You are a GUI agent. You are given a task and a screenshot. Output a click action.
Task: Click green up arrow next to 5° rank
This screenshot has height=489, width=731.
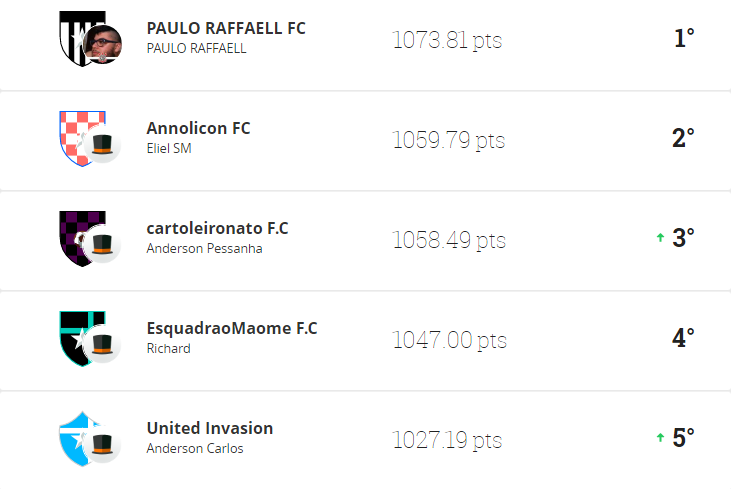[x=660, y=438]
